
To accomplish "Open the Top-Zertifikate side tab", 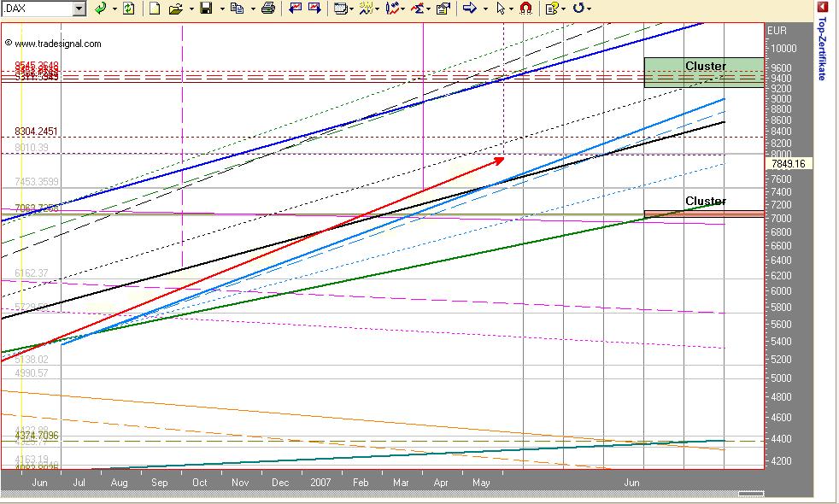I will [822, 51].
